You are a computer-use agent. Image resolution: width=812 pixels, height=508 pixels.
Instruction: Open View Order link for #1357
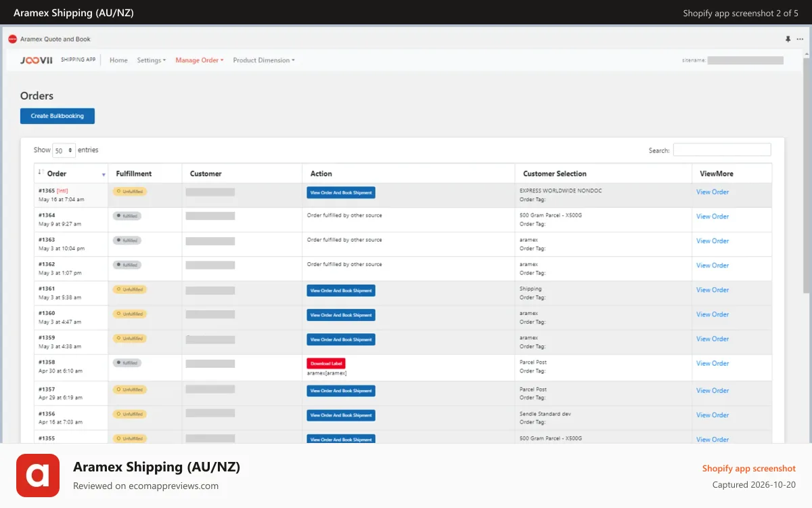click(713, 390)
